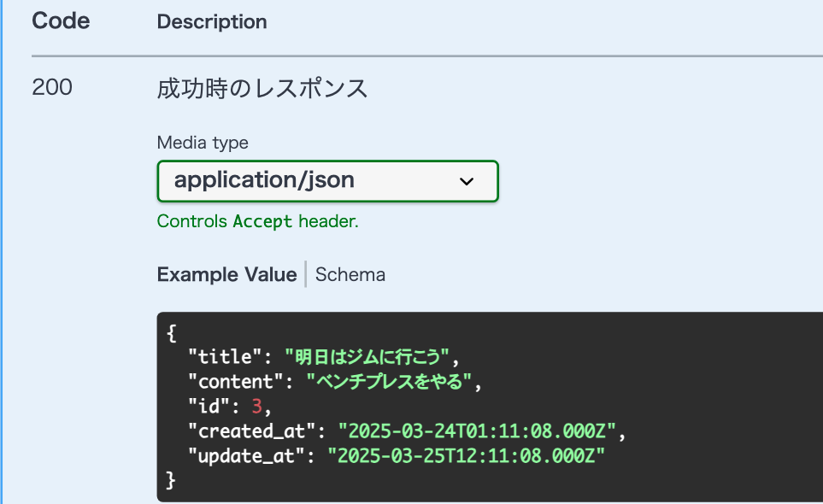
Task: Click the chevron arrow in Media type selector
Action: click(467, 181)
